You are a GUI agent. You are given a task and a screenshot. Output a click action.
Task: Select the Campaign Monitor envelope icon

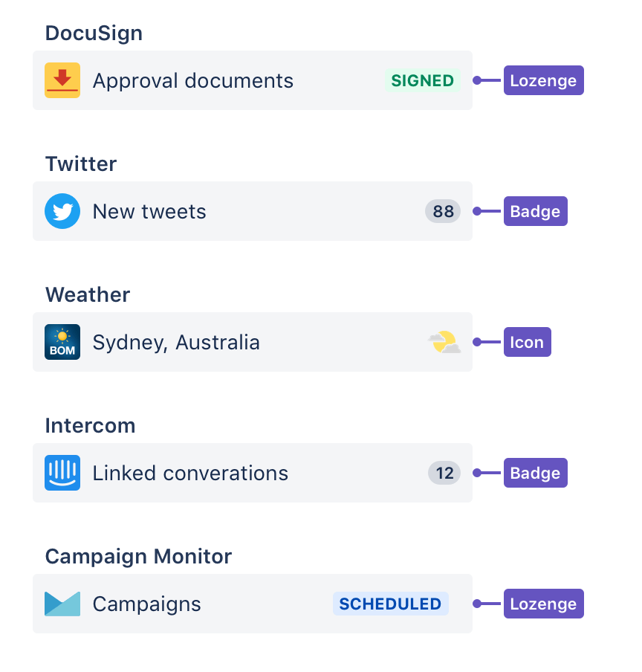(62, 604)
